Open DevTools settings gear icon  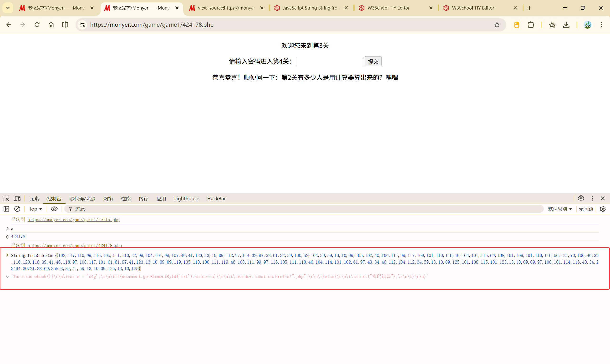(581, 198)
